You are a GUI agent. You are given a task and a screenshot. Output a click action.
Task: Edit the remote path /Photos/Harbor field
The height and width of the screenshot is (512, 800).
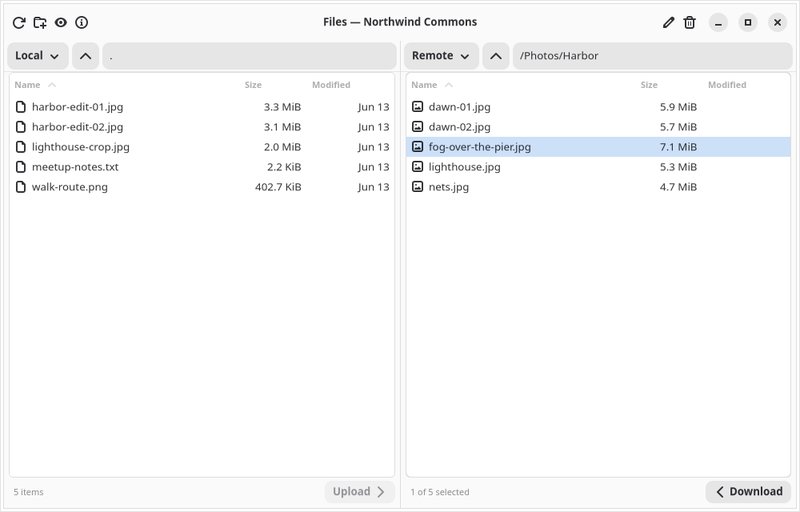pyautogui.click(x=653, y=56)
